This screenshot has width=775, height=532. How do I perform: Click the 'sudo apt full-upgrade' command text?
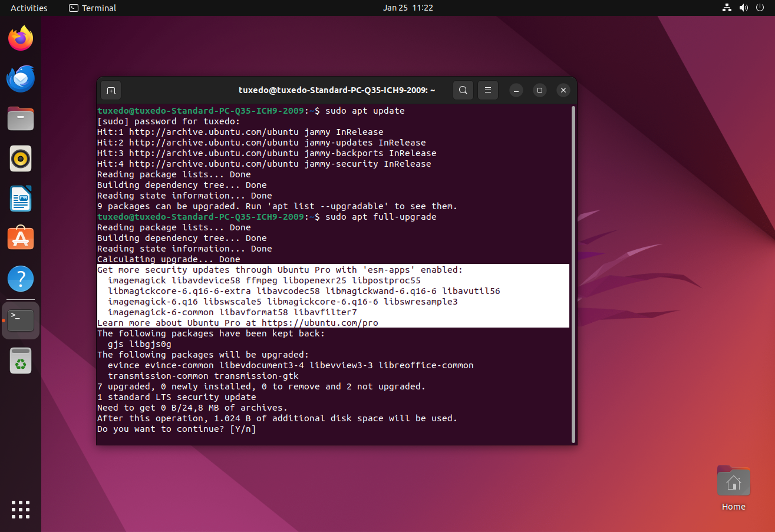pyautogui.click(x=381, y=217)
